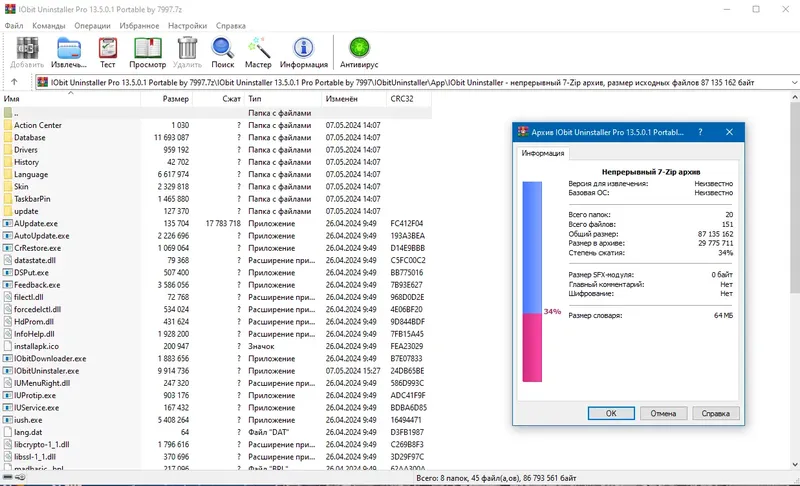Click the vertical scrollbar thumb
The width and height of the screenshot is (800, 486).
coord(795,196)
